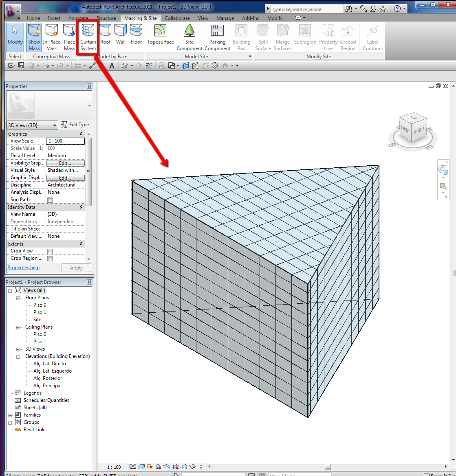Click Edit button for Visibility/Graphics
This screenshot has height=476, width=456.
(65, 163)
